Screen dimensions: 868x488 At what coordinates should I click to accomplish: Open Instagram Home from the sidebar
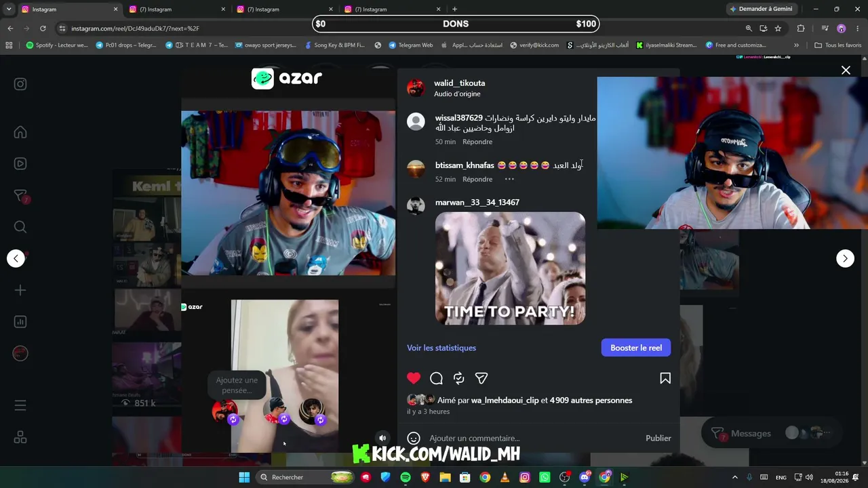coord(20,132)
